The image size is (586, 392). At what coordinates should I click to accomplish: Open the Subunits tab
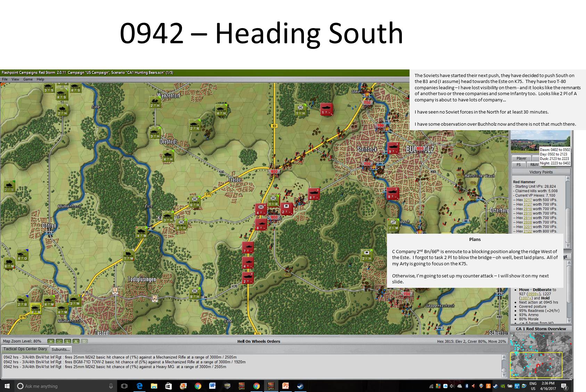61,349
